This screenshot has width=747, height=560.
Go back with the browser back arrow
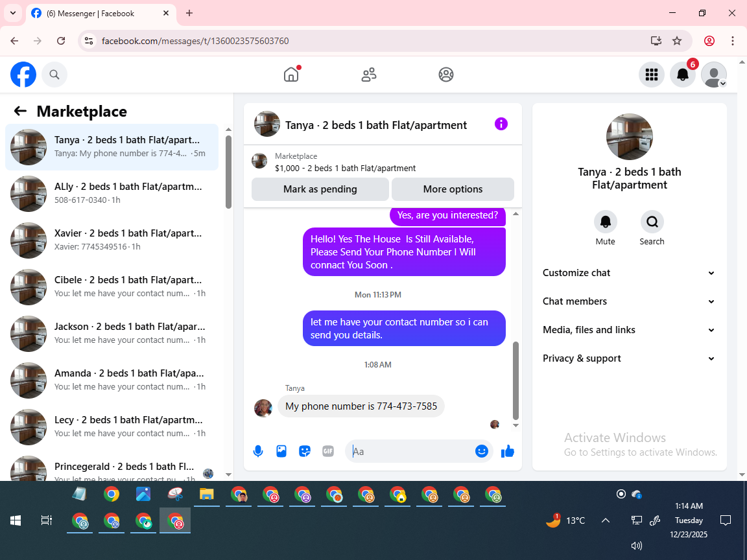click(14, 41)
